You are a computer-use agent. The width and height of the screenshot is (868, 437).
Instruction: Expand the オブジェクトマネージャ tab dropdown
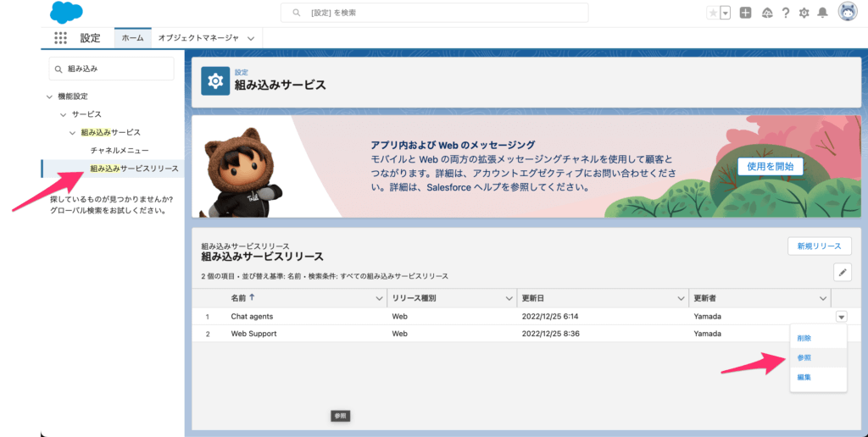(x=251, y=38)
